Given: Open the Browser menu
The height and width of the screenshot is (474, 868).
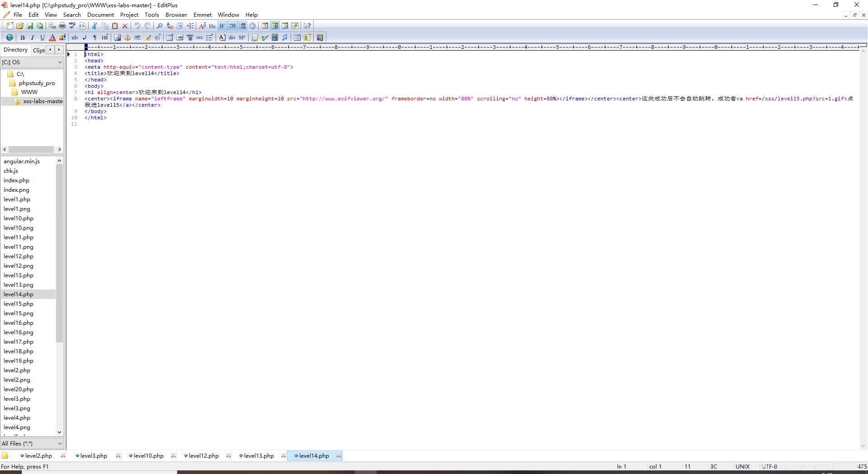Looking at the screenshot, I should tap(176, 15).
